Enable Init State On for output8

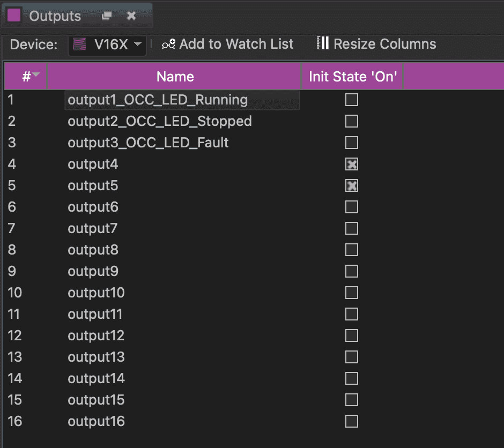point(352,250)
